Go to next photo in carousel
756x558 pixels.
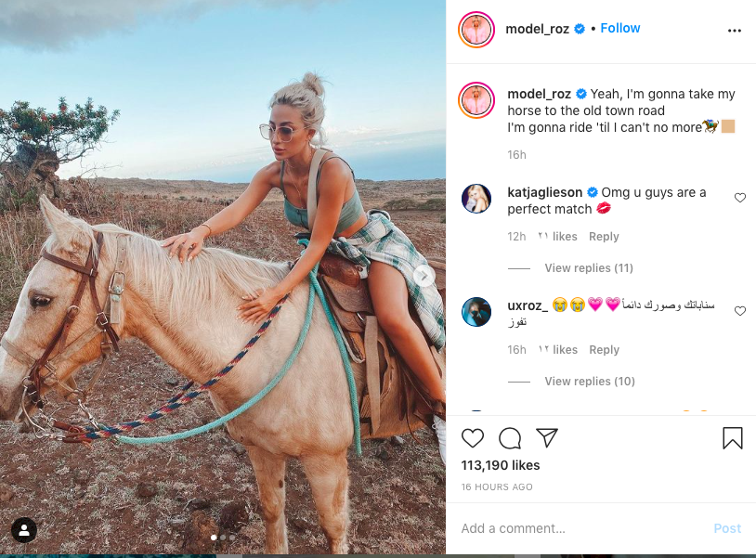[x=424, y=276]
